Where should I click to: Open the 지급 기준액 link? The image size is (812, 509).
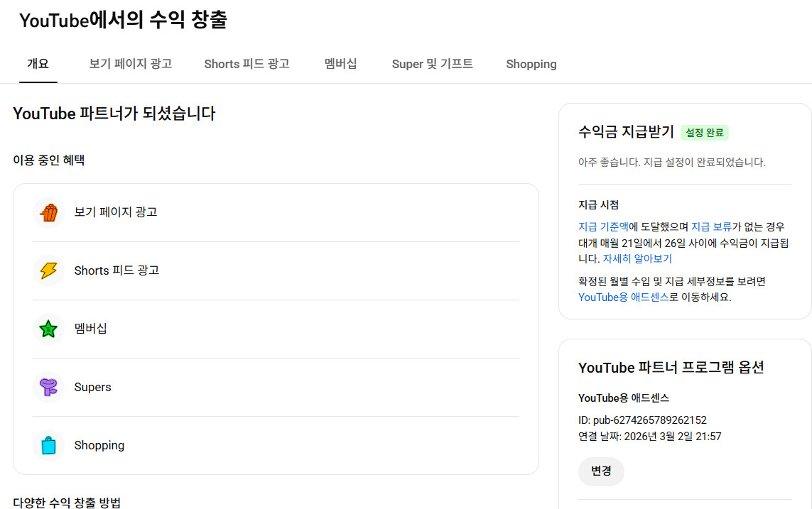603,226
